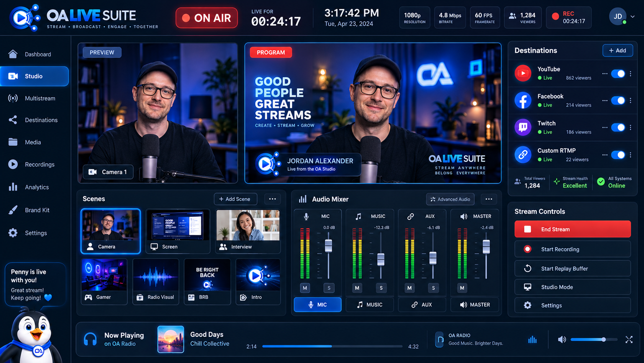
Task: Click the sidebar Settings gear icon
Action: (x=13, y=233)
